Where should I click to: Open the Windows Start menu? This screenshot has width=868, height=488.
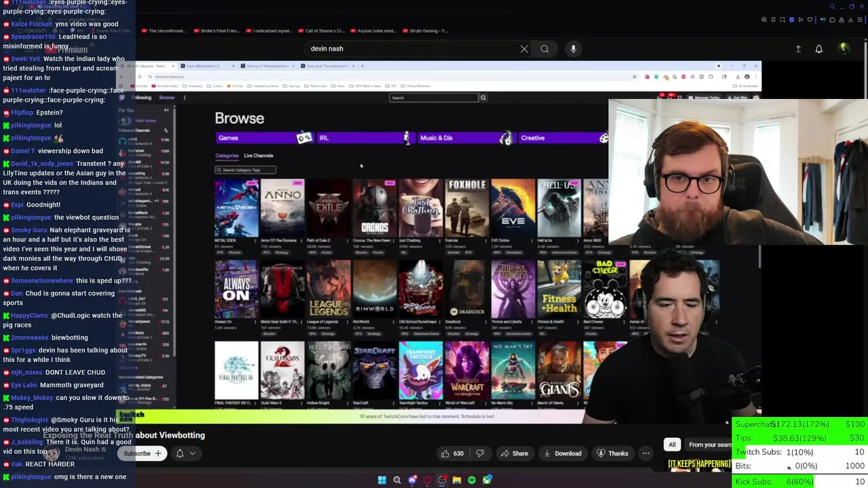point(382,481)
